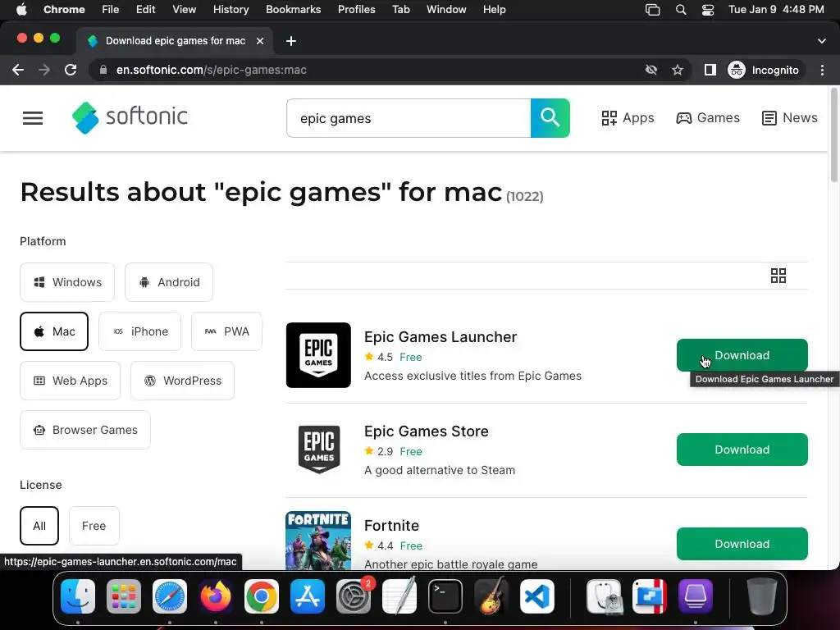Open the Epic Games Store title link
This screenshot has height=630, width=840.
[427, 431]
